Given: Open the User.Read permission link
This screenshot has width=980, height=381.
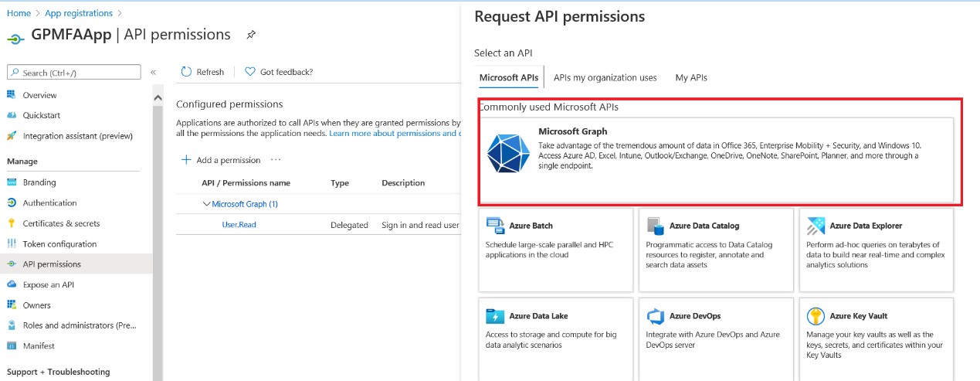Looking at the screenshot, I should (239, 225).
